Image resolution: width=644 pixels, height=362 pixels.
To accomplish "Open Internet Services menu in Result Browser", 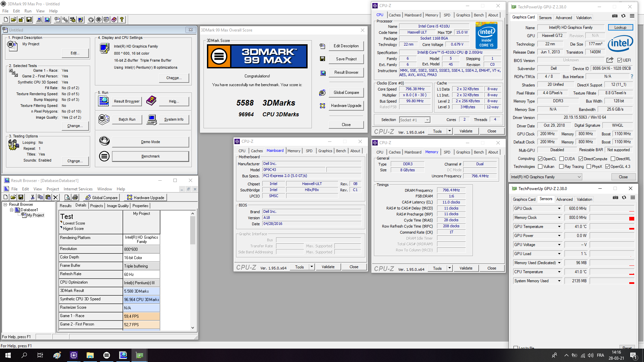I will click(x=78, y=189).
